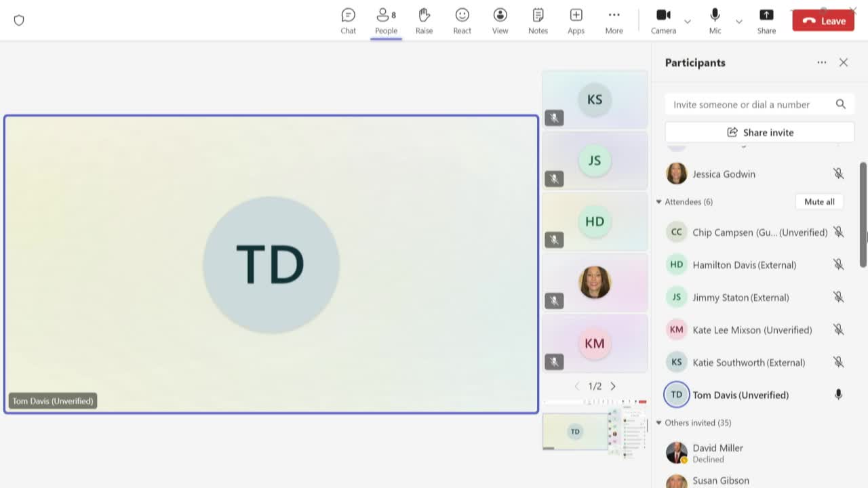
Task: Select Hamilton Davis (External) in list
Action: (744, 265)
